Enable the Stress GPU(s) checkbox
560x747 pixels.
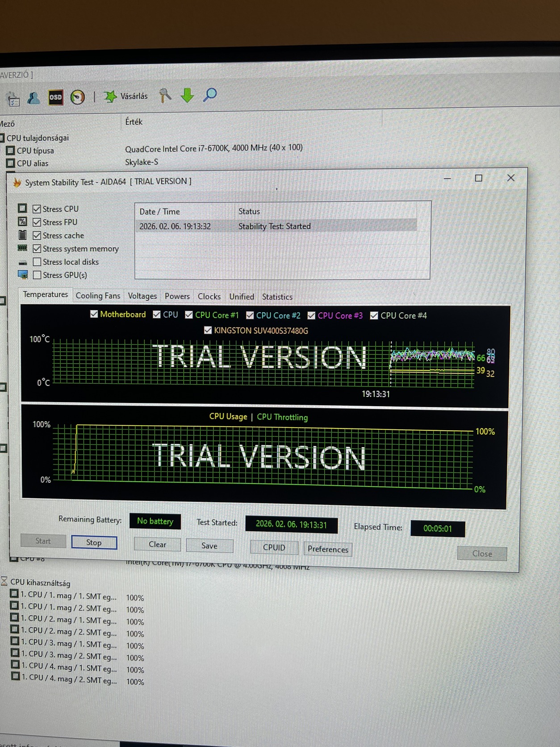[x=37, y=275]
